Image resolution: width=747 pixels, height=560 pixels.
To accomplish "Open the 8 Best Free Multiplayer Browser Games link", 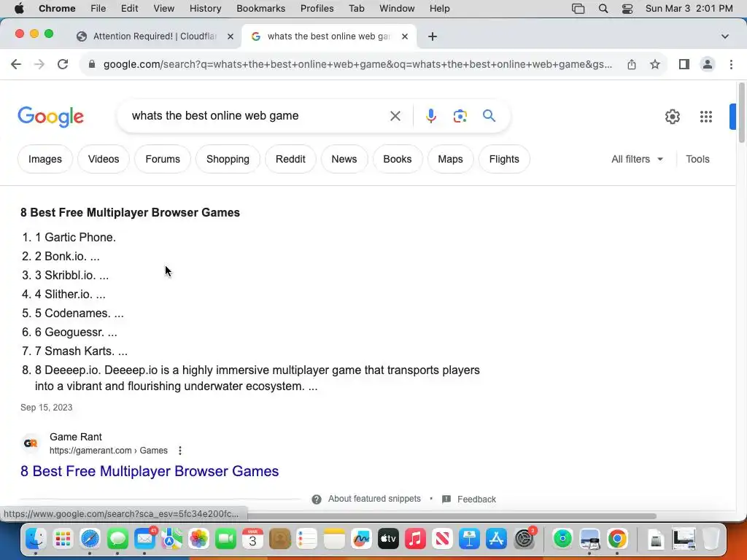I will tap(150, 471).
